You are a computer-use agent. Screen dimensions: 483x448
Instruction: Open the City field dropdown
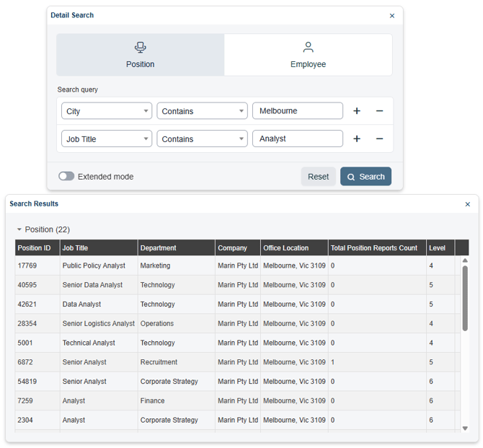pyautogui.click(x=107, y=111)
